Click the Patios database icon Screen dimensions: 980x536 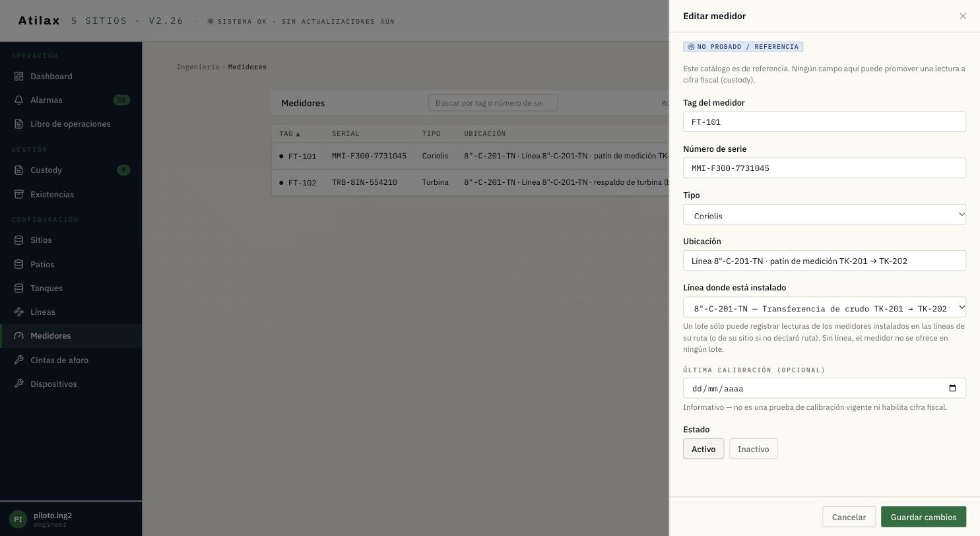pyautogui.click(x=19, y=265)
